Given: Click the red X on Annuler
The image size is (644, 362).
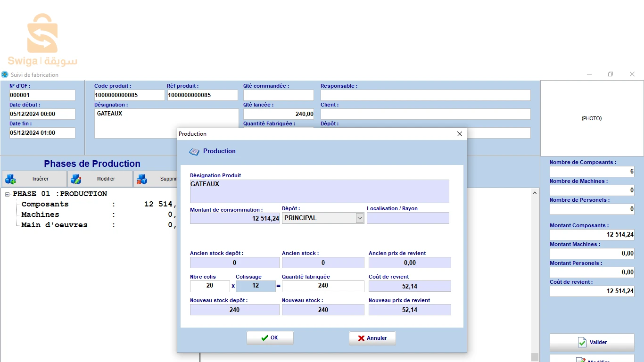Looking at the screenshot, I should tap(361, 338).
